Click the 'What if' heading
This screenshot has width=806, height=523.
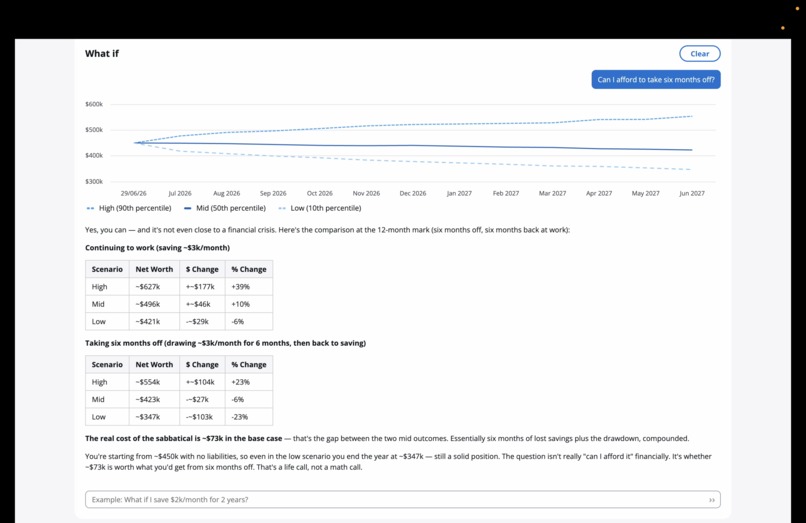point(102,53)
